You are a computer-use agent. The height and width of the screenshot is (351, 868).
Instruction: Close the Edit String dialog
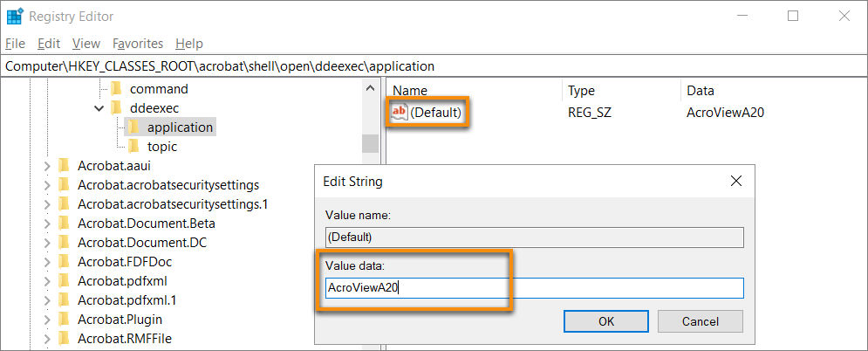coord(736,182)
